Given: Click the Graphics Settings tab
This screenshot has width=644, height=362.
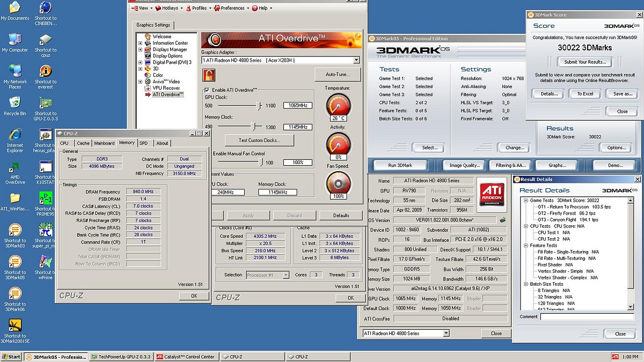Looking at the screenshot, I should click(x=153, y=25).
